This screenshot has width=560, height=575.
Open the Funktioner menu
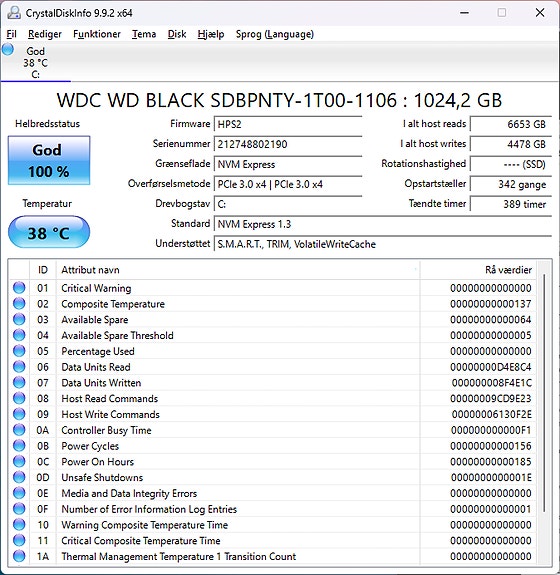(x=97, y=34)
